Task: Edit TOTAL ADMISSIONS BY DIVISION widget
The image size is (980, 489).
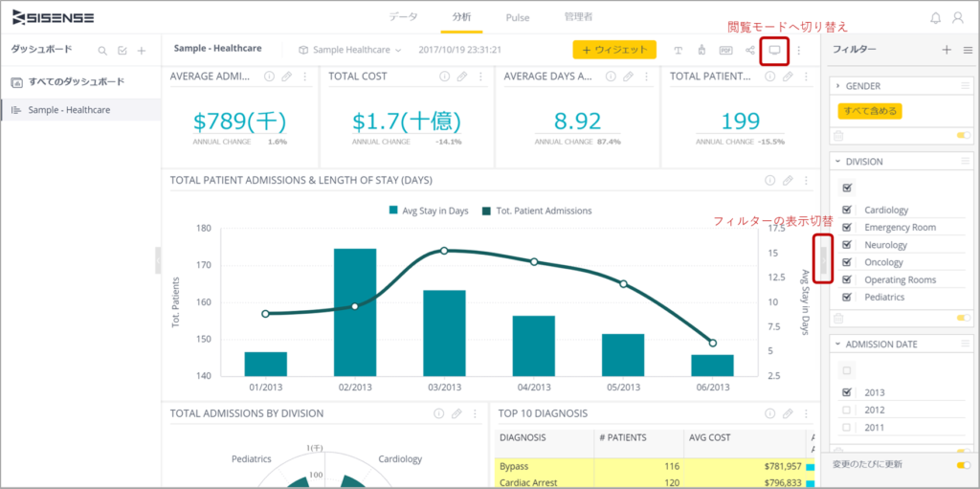Action: [457, 413]
